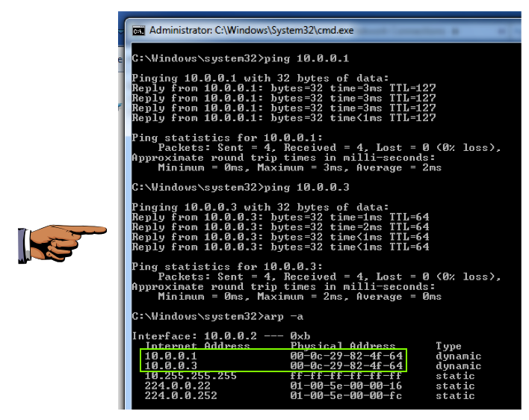
Task: Click the 'ping 10.0.0.1' command line
Action: pos(240,59)
